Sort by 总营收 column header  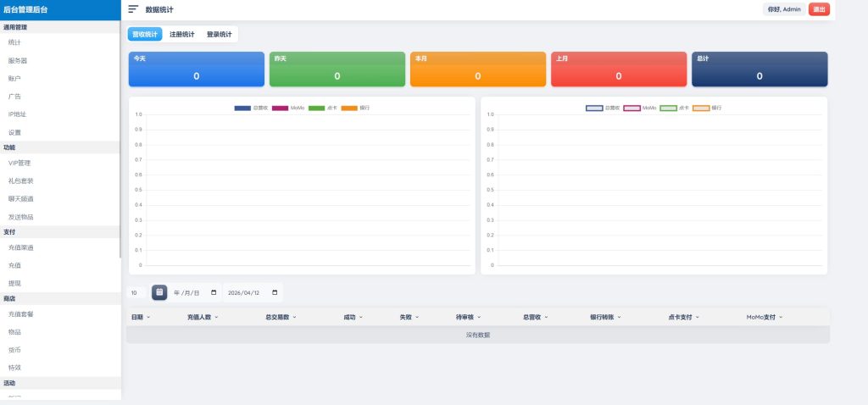[x=535, y=317]
